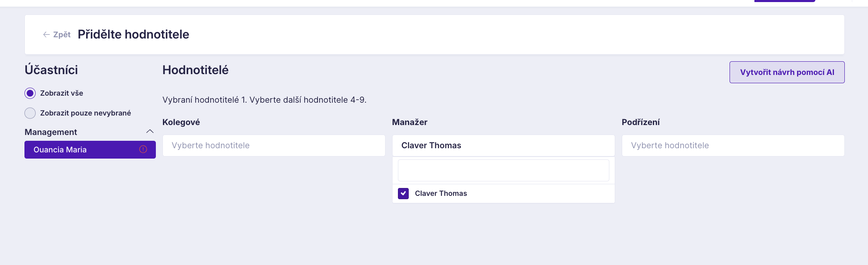The height and width of the screenshot is (265, 868).
Task: Uncheck the Claver Thomas checkbox
Action: [403, 193]
